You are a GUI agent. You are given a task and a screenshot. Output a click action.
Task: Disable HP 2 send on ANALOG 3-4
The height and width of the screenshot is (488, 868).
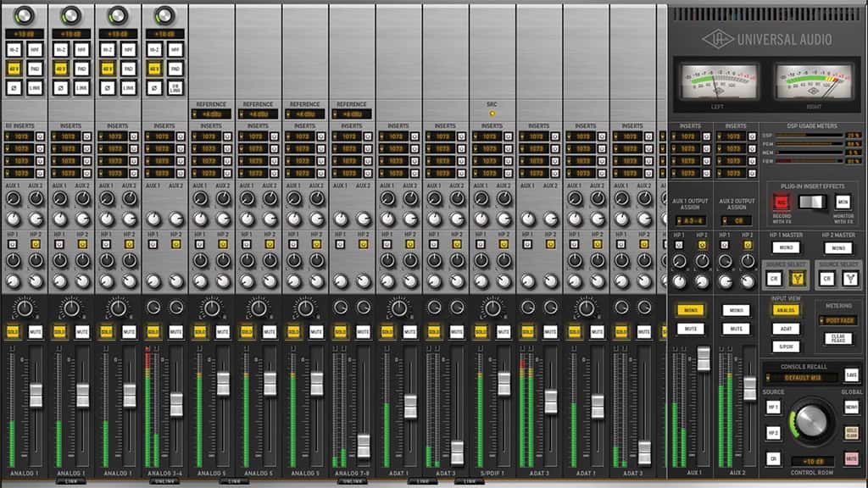tap(176, 244)
